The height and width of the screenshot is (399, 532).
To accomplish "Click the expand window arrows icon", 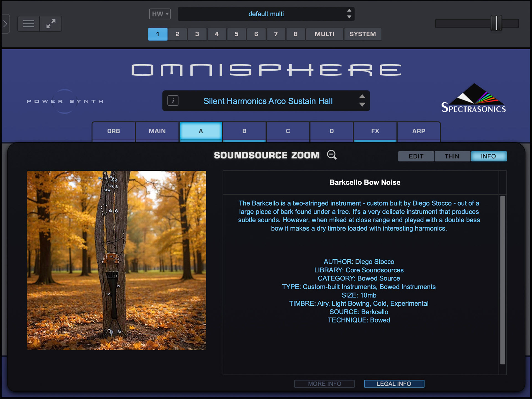I will click(x=51, y=24).
